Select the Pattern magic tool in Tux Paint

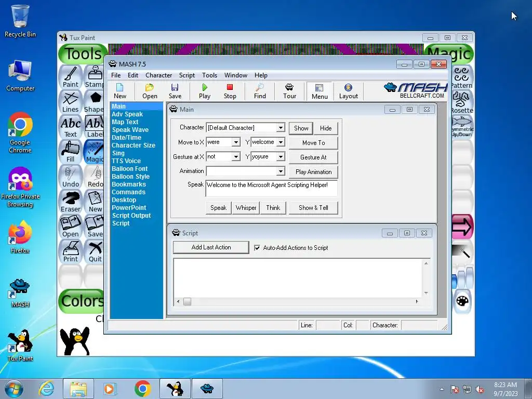(462, 77)
